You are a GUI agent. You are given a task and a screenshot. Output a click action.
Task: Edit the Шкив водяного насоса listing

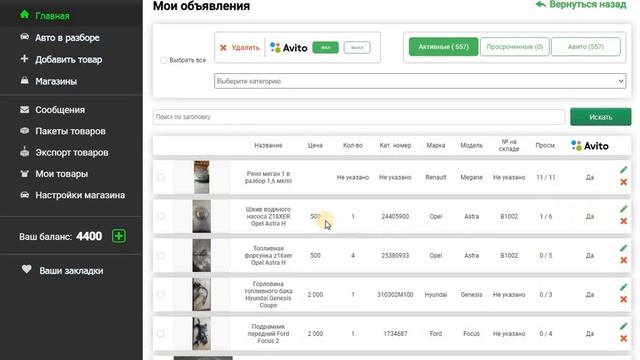tap(623, 209)
